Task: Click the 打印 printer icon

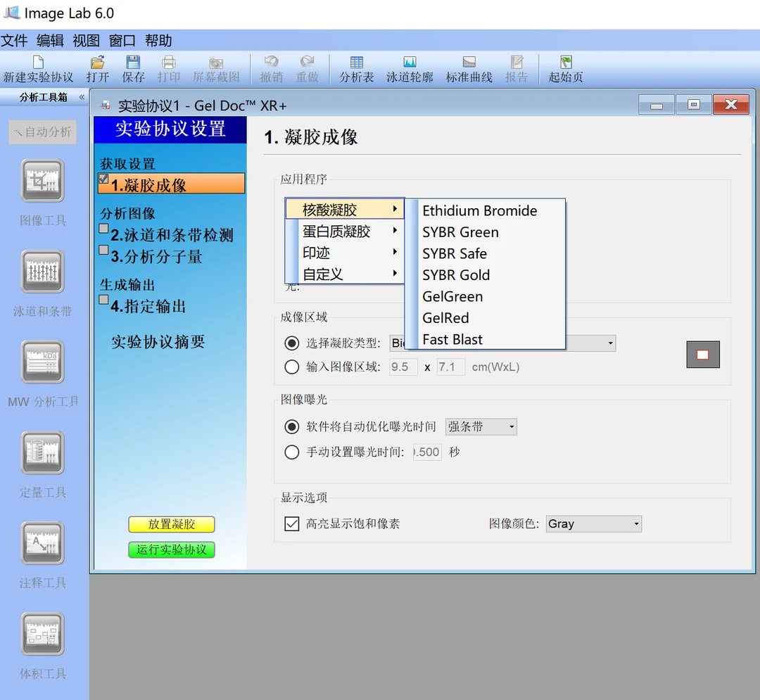Action: [169, 63]
